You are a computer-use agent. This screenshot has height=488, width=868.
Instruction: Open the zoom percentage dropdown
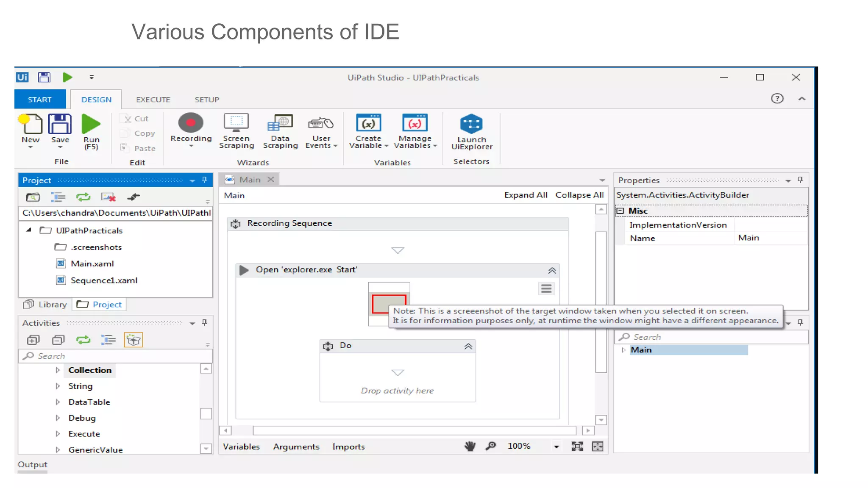[556, 446]
